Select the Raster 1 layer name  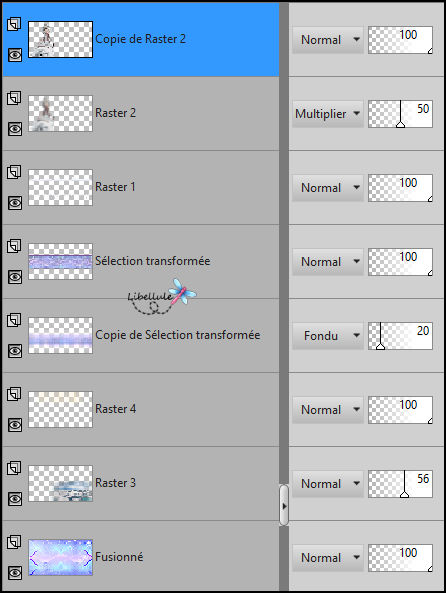click(x=115, y=187)
